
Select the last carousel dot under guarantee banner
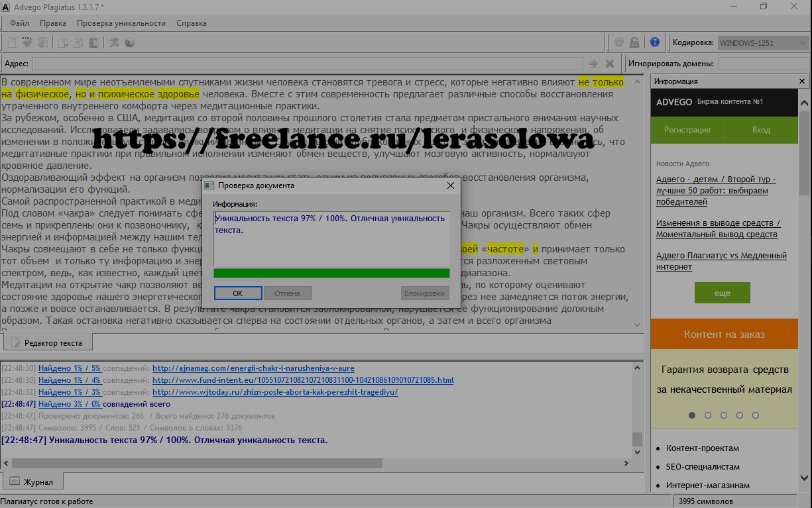[x=756, y=415]
